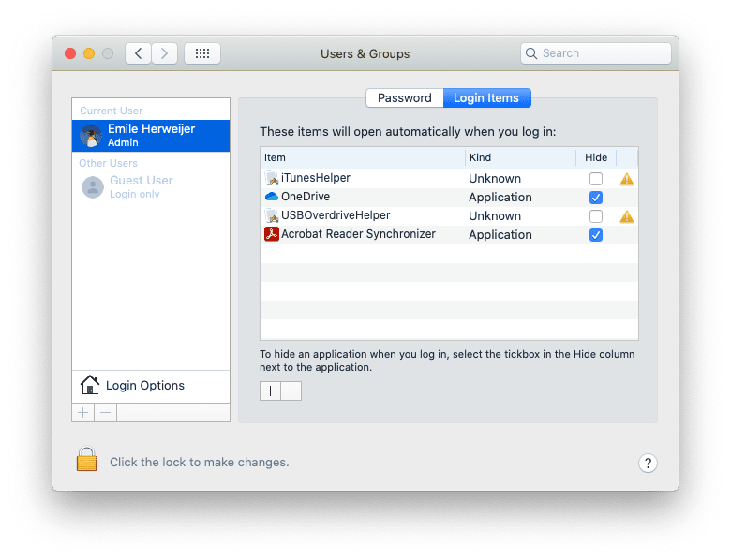Open the help question mark button
Image resolution: width=731 pixels, height=560 pixels.
648,464
